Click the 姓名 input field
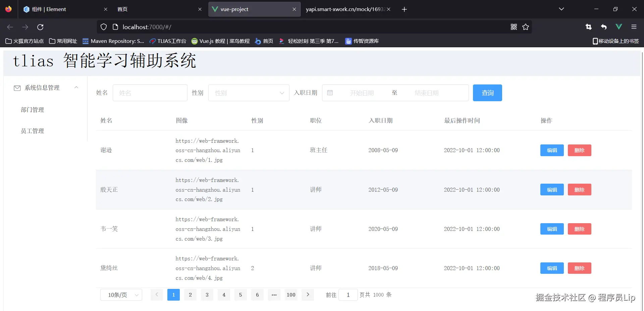Screen dimensions: 644x311 (150, 93)
